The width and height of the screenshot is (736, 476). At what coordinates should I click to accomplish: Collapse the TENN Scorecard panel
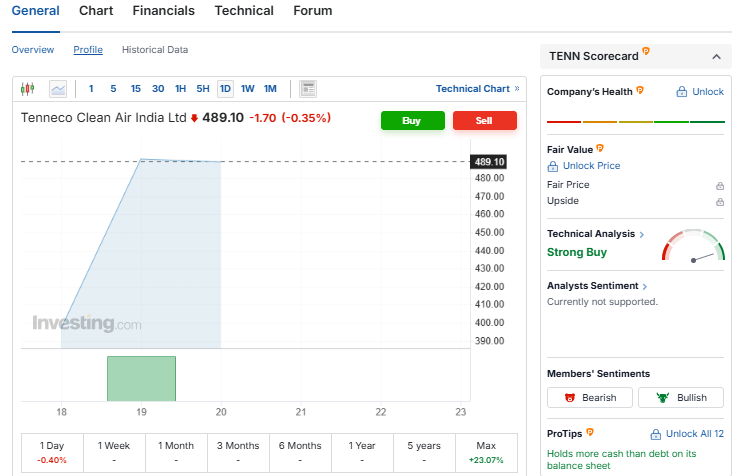pos(716,57)
